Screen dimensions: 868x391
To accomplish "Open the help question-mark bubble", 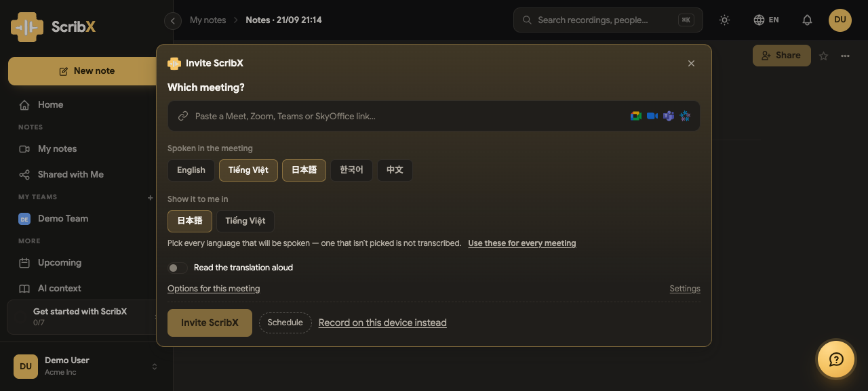I will tap(836, 359).
